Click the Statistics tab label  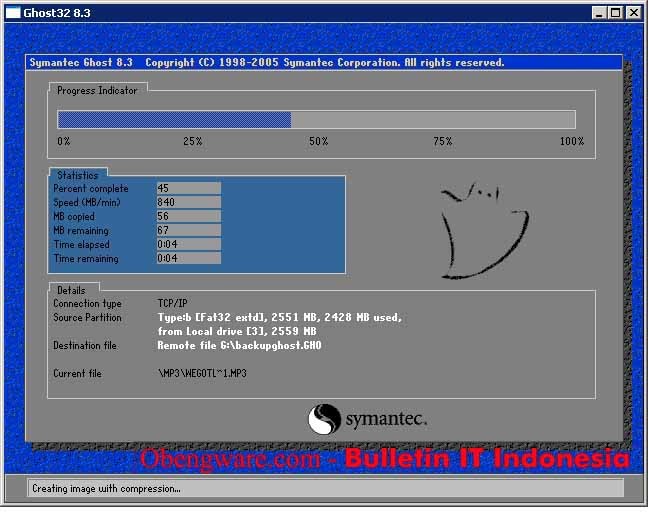coord(78,175)
